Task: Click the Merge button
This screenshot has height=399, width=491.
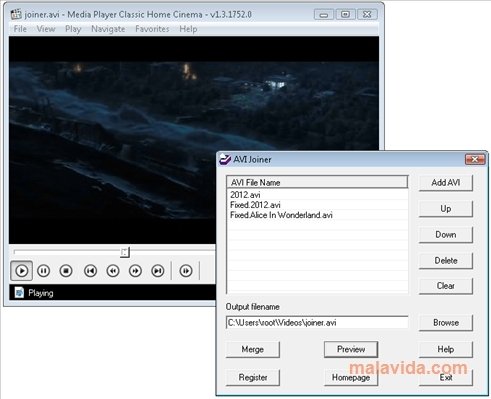Action: click(x=253, y=349)
